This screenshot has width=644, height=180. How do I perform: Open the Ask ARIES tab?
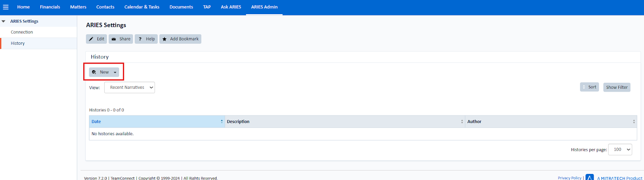(x=231, y=7)
